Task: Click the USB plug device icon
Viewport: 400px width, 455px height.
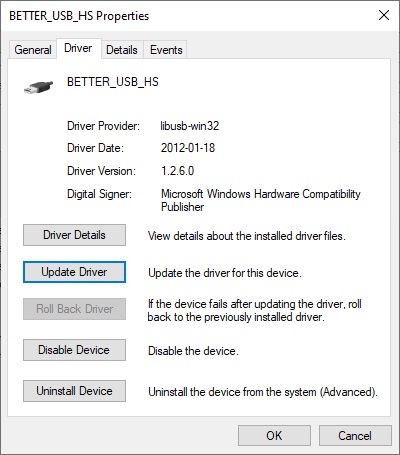Action: [x=39, y=87]
